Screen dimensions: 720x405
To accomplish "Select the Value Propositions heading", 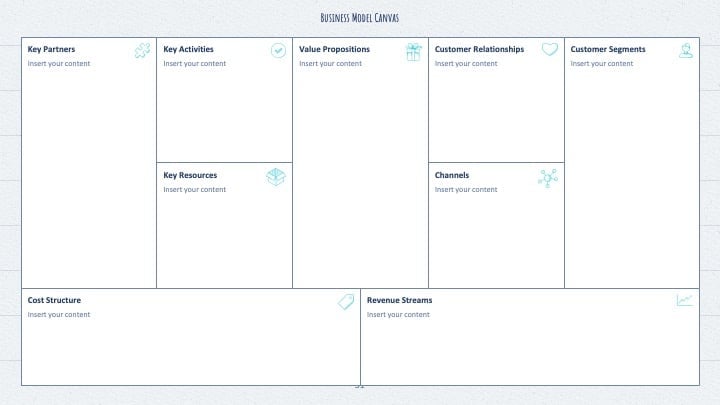I will pos(334,49).
